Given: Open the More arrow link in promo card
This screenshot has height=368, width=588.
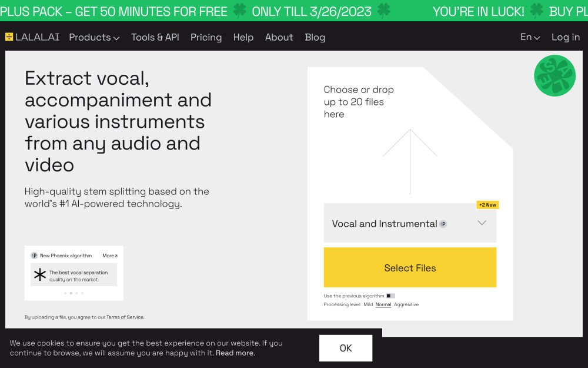Looking at the screenshot, I should tap(110, 256).
